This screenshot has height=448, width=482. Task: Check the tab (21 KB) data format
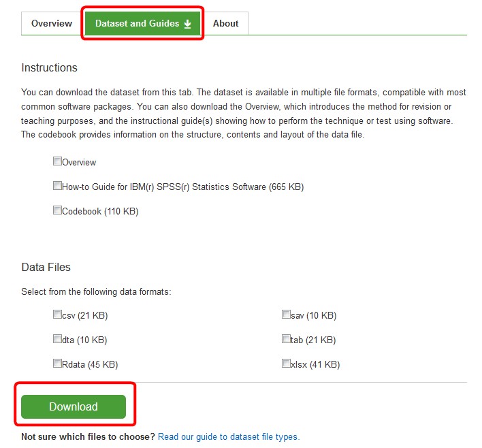[x=286, y=339]
